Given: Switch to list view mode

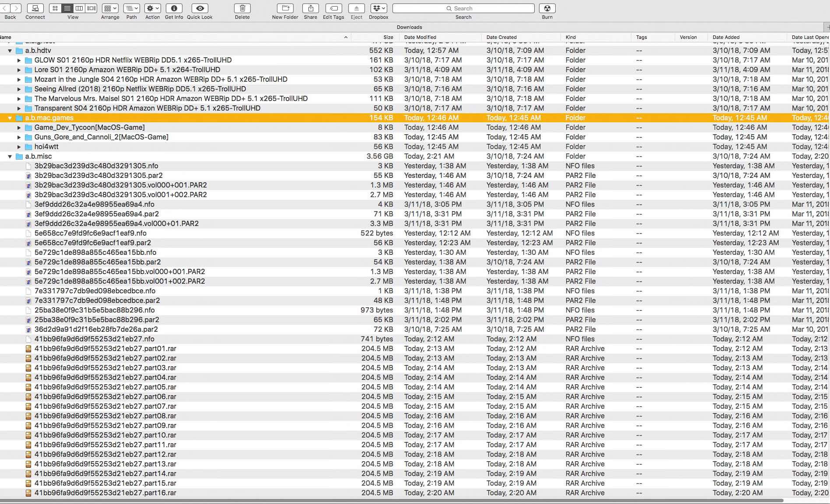Looking at the screenshot, I should pos(67,8).
